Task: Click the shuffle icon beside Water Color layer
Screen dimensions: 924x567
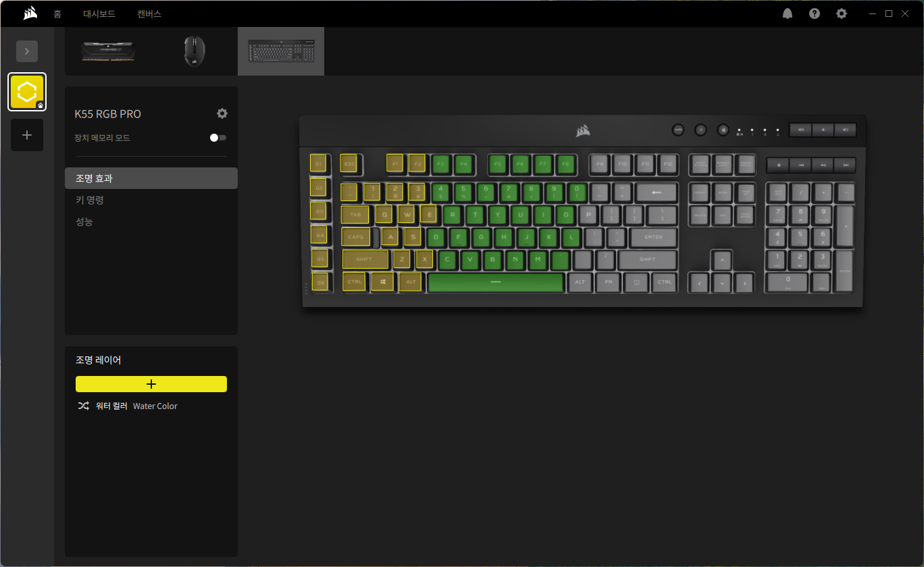Action: point(83,406)
